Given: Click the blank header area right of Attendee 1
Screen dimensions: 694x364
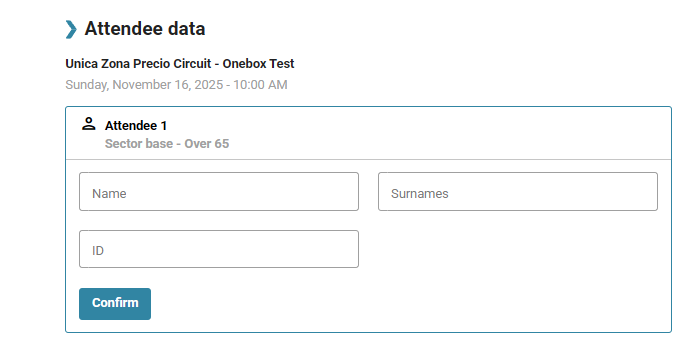Looking at the screenshot, I should pyautogui.click(x=418, y=133).
